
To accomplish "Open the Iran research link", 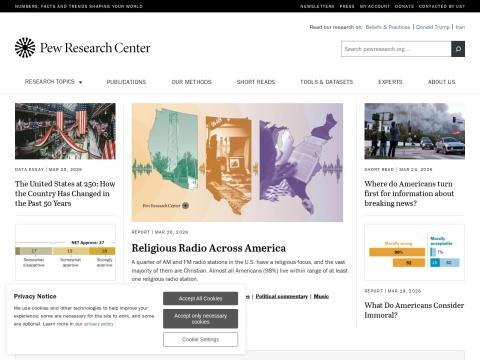I will pos(460,27).
